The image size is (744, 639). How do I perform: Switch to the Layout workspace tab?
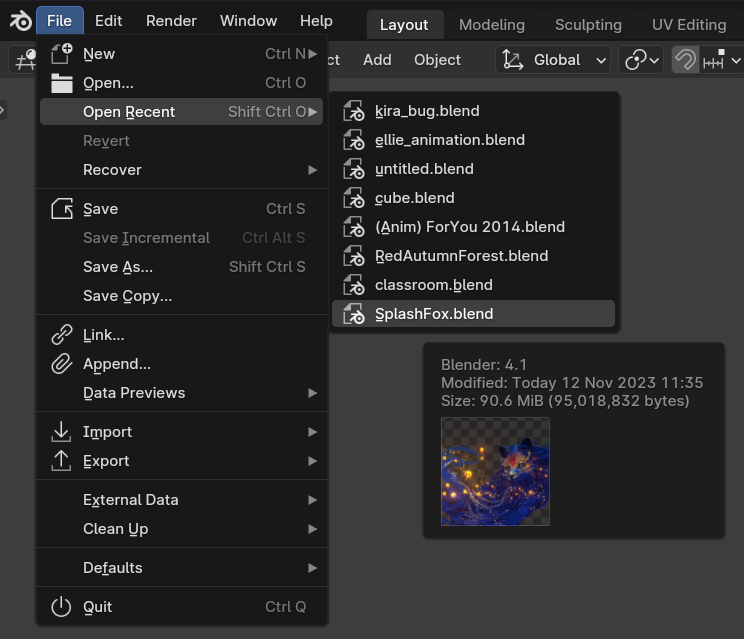tap(404, 25)
